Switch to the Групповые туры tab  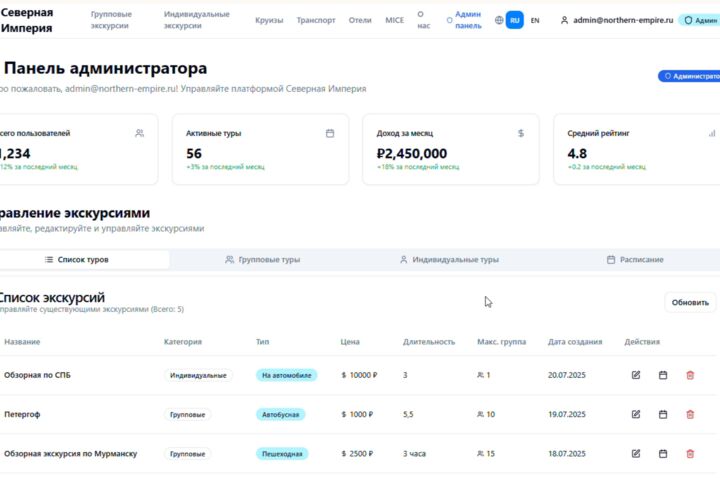tap(263, 260)
